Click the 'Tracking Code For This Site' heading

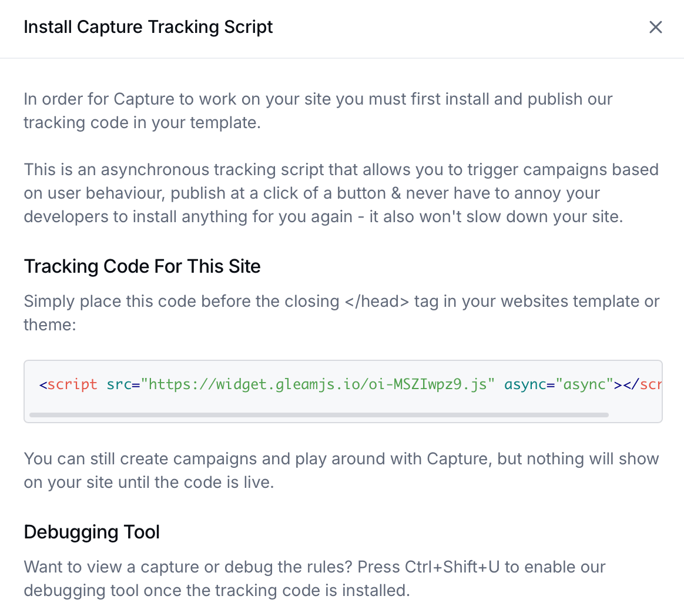[x=142, y=266]
